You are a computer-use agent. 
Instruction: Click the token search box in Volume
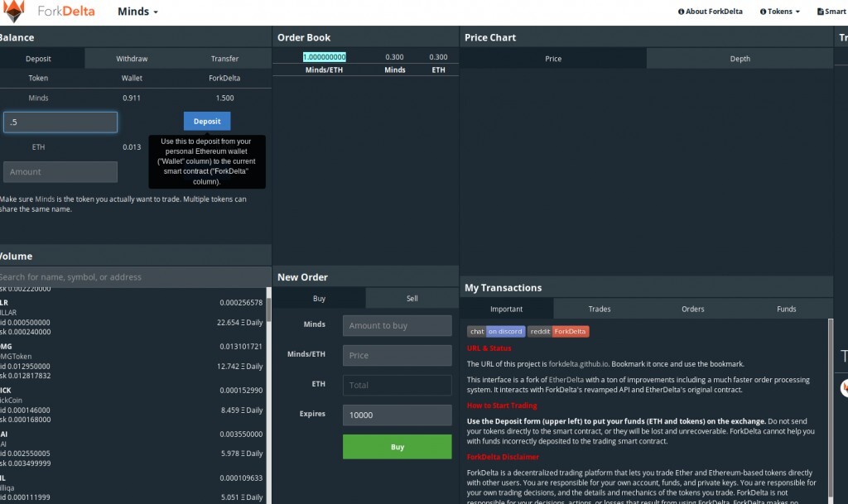point(132,277)
